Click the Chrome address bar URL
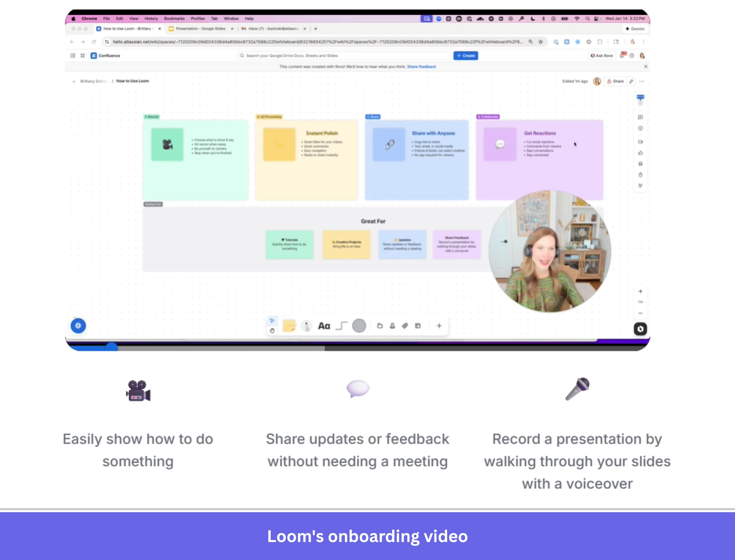The height and width of the screenshot is (560, 735). pyautogui.click(x=318, y=42)
